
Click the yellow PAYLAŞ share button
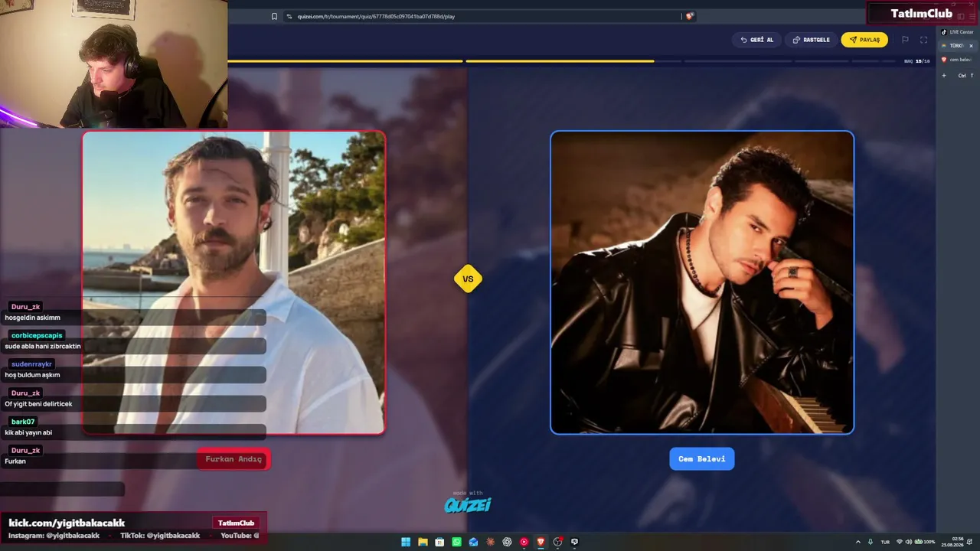pyautogui.click(x=864, y=40)
